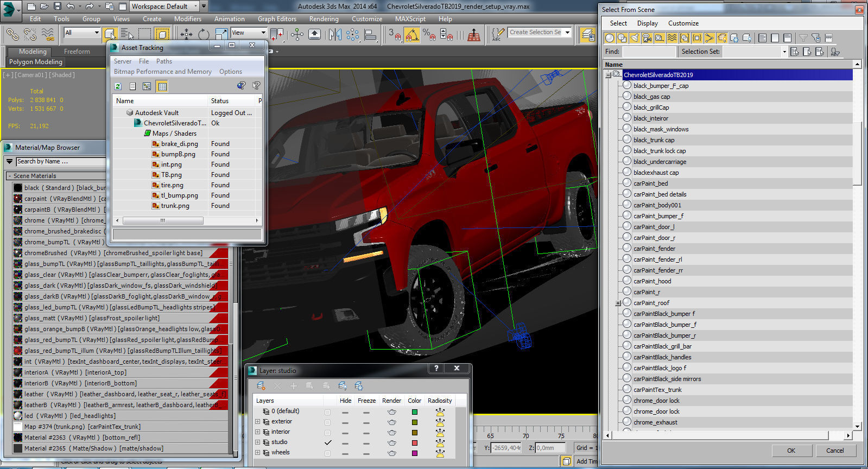This screenshot has width=868, height=469.
Task: Click Cancel in Select From Scene dialog
Action: (835, 451)
